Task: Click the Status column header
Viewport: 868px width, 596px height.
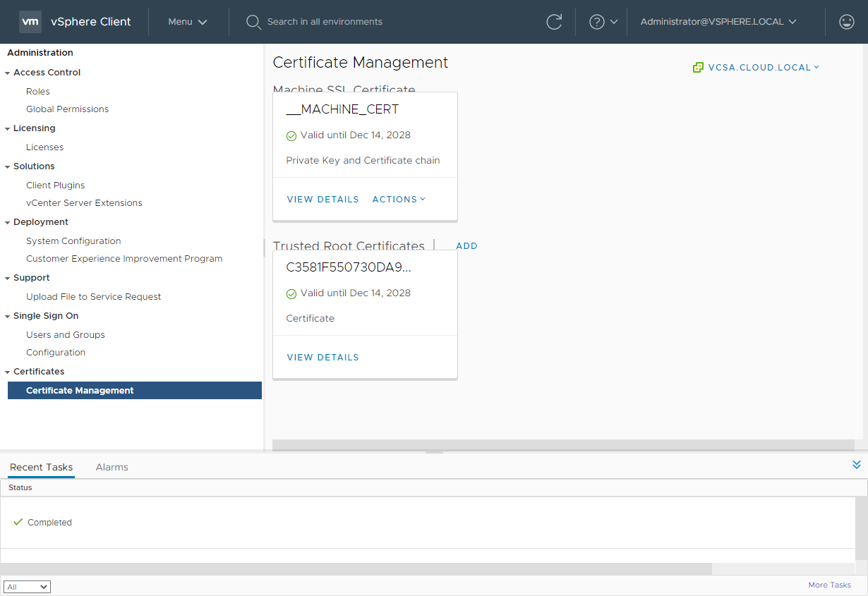Action: (x=20, y=487)
